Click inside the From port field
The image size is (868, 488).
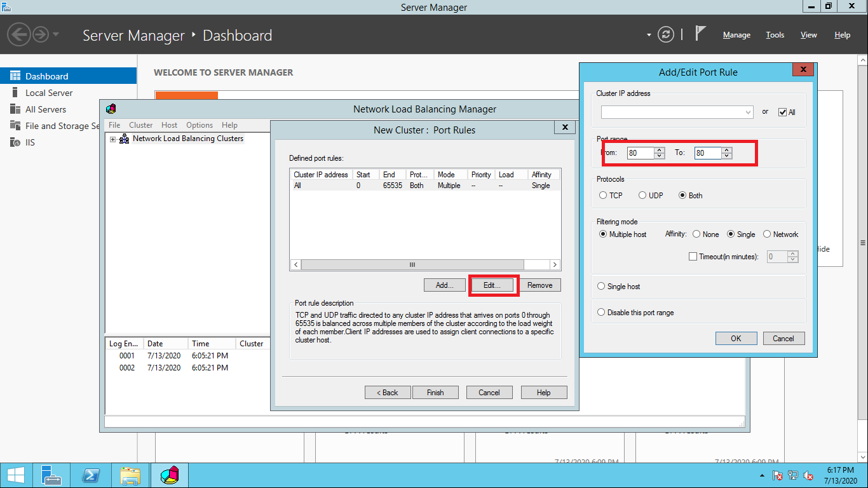[x=640, y=153]
